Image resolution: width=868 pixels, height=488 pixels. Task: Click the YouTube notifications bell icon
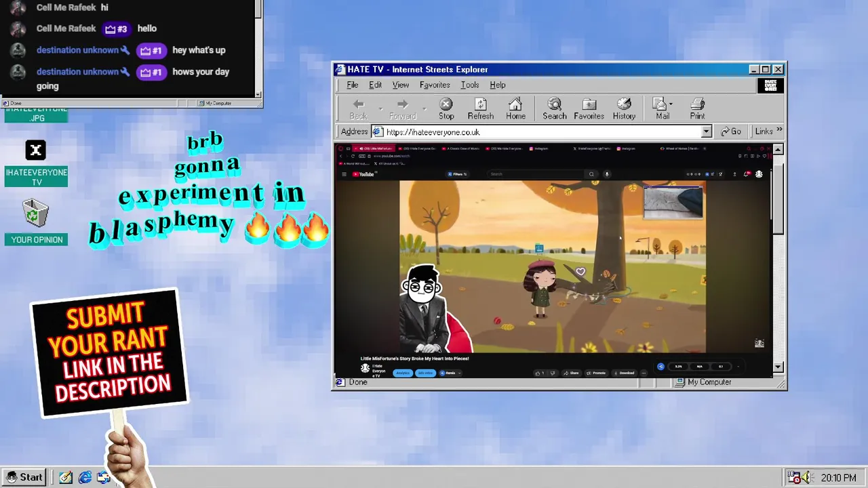[747, 174]
